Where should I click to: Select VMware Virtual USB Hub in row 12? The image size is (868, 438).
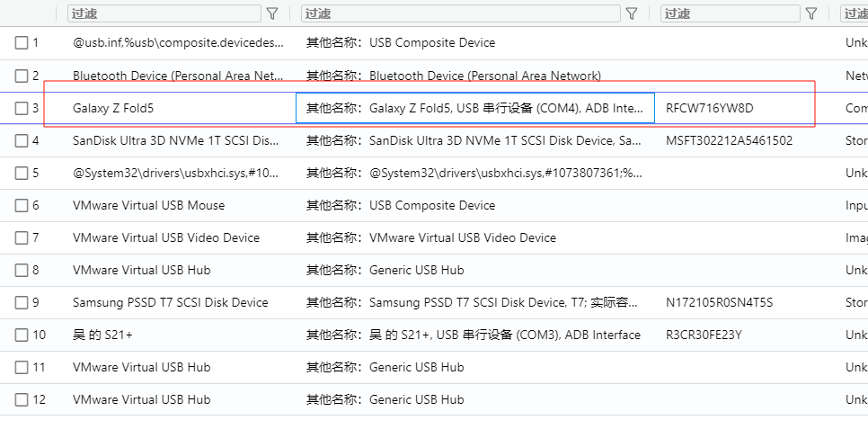[141, 399]
